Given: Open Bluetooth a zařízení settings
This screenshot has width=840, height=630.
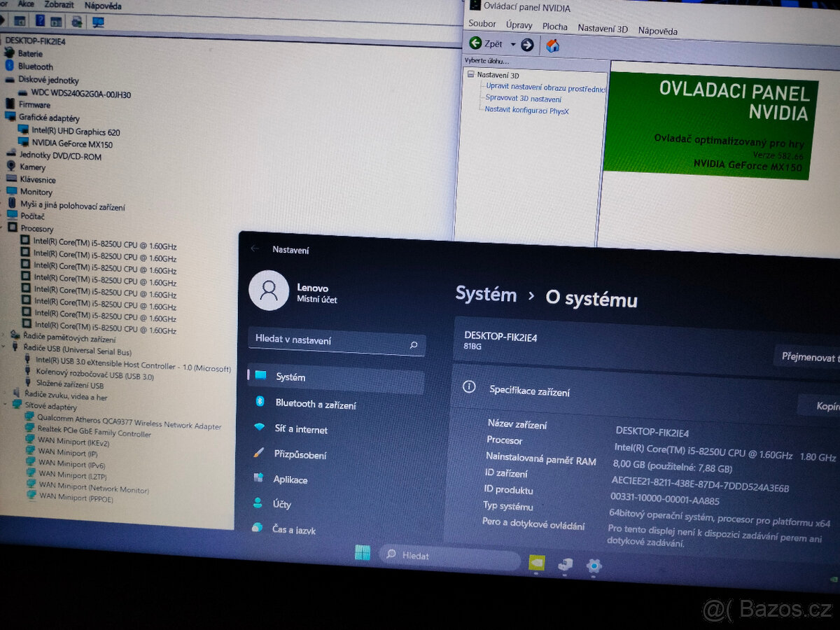Looking at the screenshot, I should coord(316,404).
